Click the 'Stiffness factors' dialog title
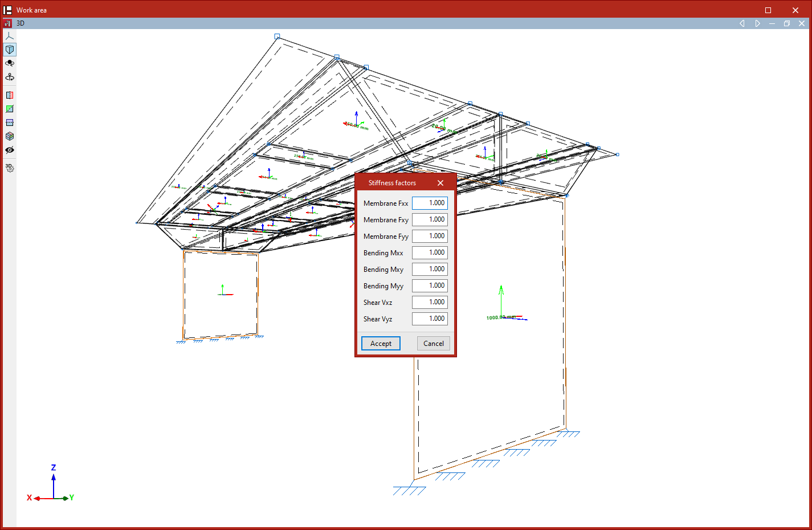Image resolution: width=812 pixels, height=530 pixels. click(x=392, y=183)
